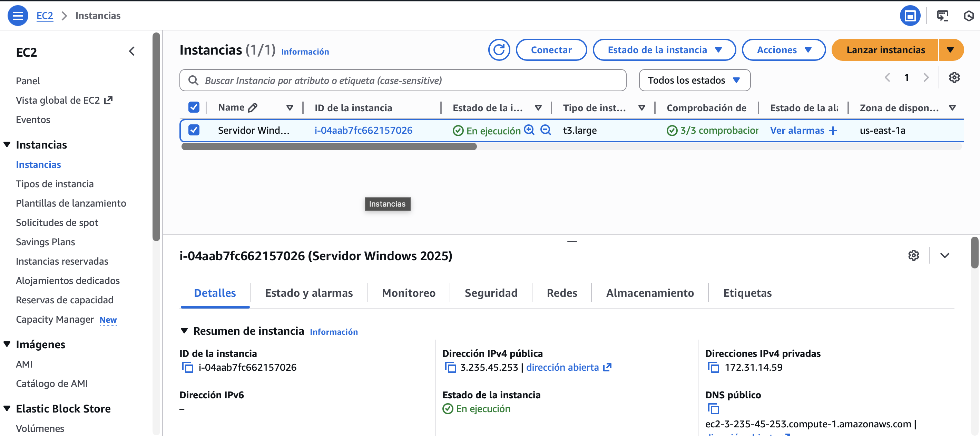Switch to the Seguridad tab

coord(491,293)
